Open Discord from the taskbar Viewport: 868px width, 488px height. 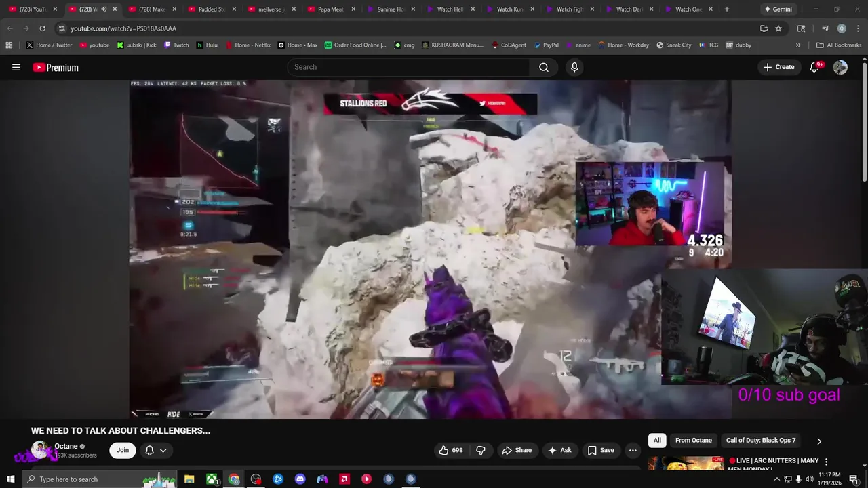click(x=300, y=479)
